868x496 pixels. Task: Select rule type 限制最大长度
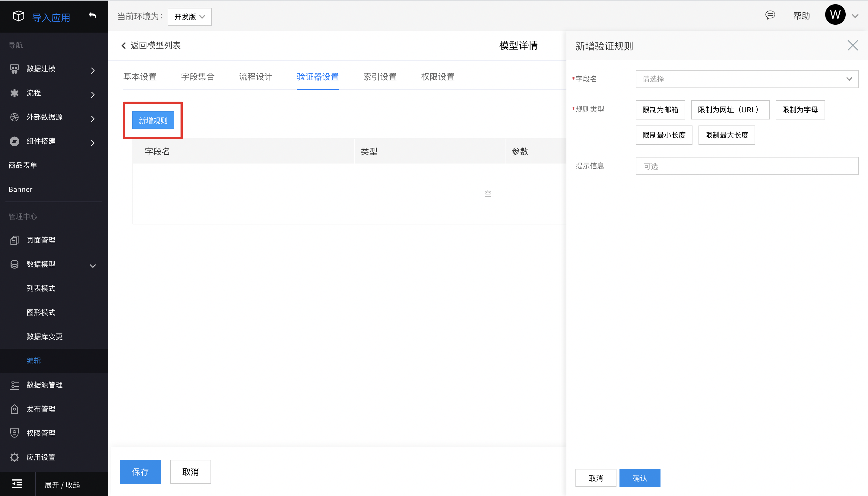coord(726,135)
